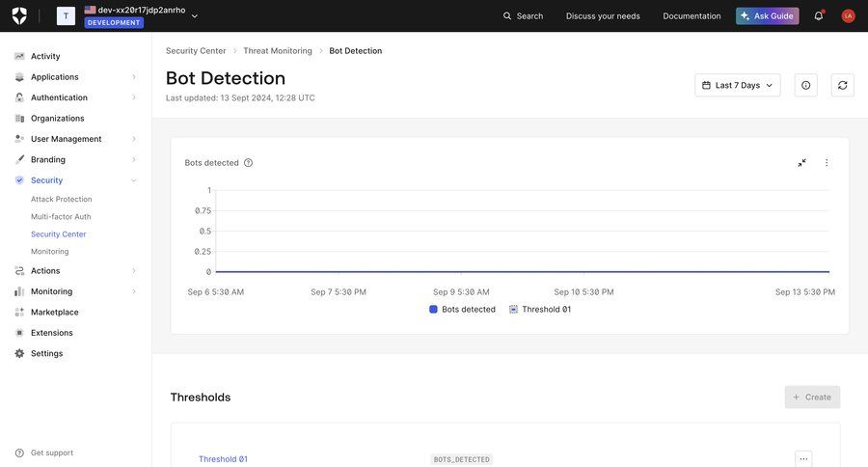
Task: Expand the User Management chevron
Action: pyautogui.click(x=134, y=139)
